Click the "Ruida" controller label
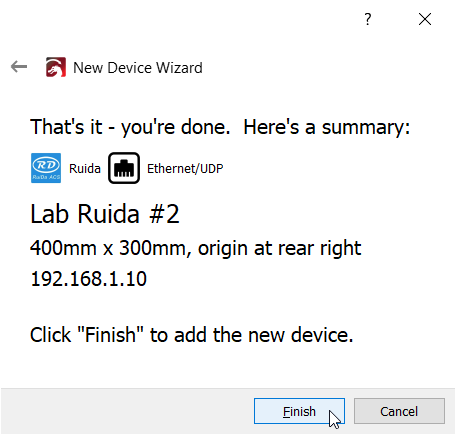Viewport: 456px width, 435px height. pos(85,169)
